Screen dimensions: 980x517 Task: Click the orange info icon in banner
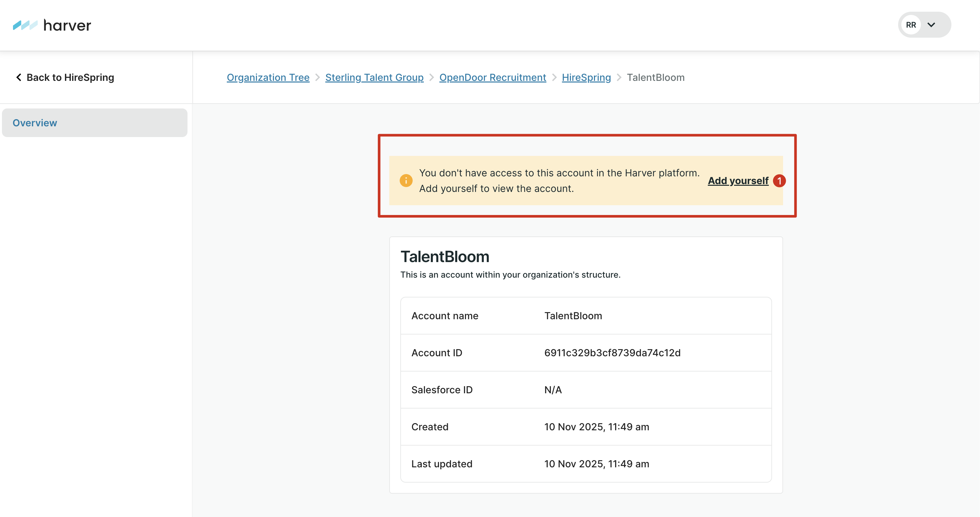coord(406,181)
